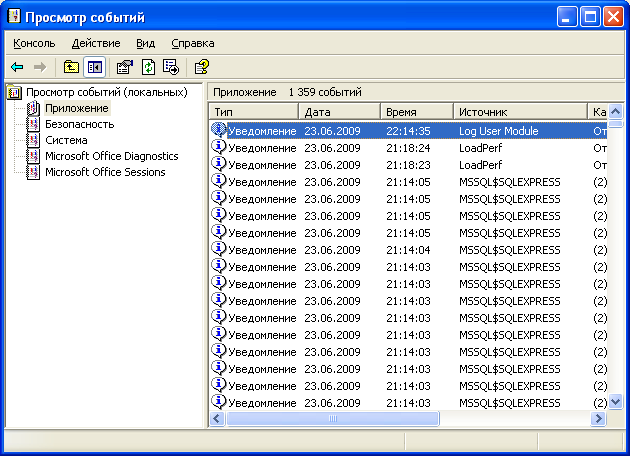Select Microsoft Office Diagnostics log
Image resolution: width=630 pixels, height=456 pixels.
111,156
